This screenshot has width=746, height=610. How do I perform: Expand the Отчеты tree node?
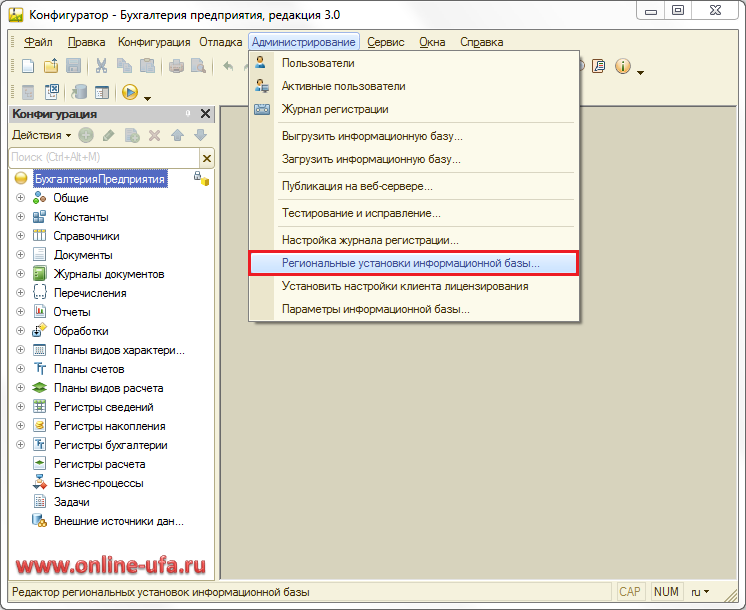[x=20, y=312]
